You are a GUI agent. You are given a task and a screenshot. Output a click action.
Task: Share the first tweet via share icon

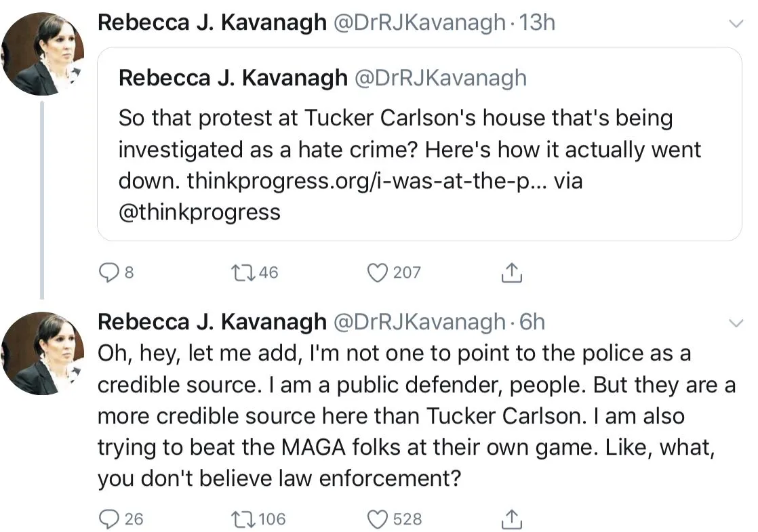[x=511, y=272]
